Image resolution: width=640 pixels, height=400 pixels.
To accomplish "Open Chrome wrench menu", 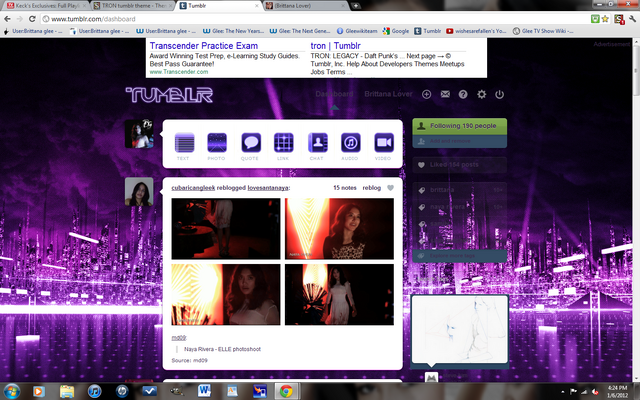I will click(632, 19).
